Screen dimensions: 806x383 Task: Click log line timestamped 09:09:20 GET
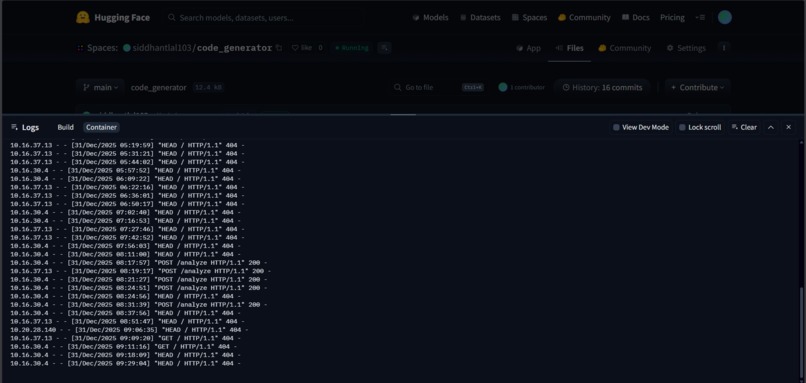pyautogui.click(x=125, y=338)
